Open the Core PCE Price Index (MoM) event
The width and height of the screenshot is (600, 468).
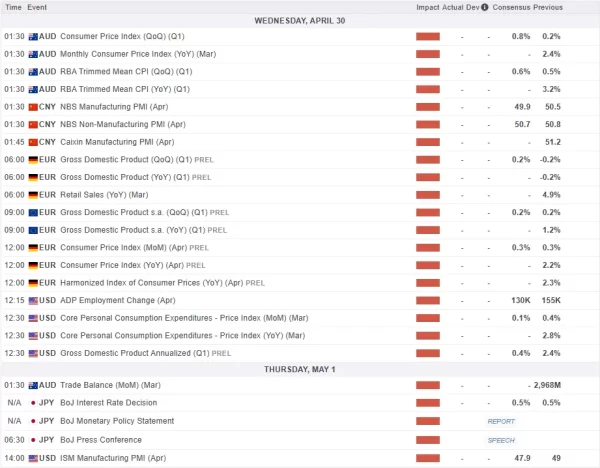184,318
